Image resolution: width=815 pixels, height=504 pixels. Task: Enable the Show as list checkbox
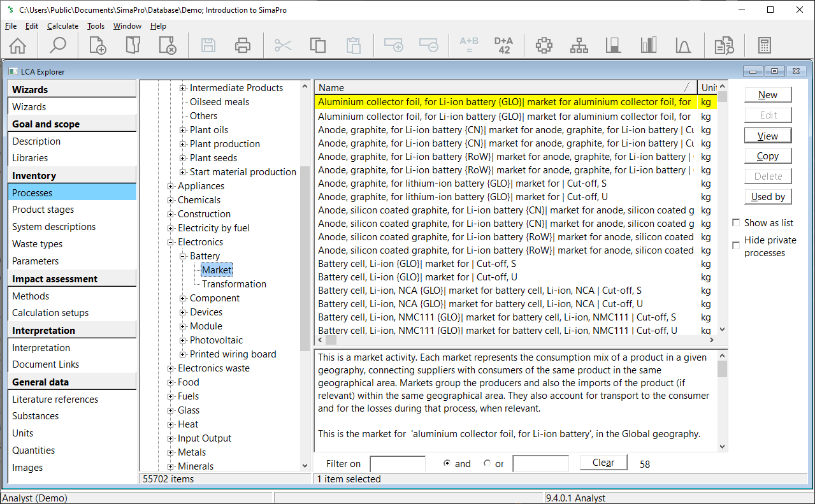click(x=737, y=223)
